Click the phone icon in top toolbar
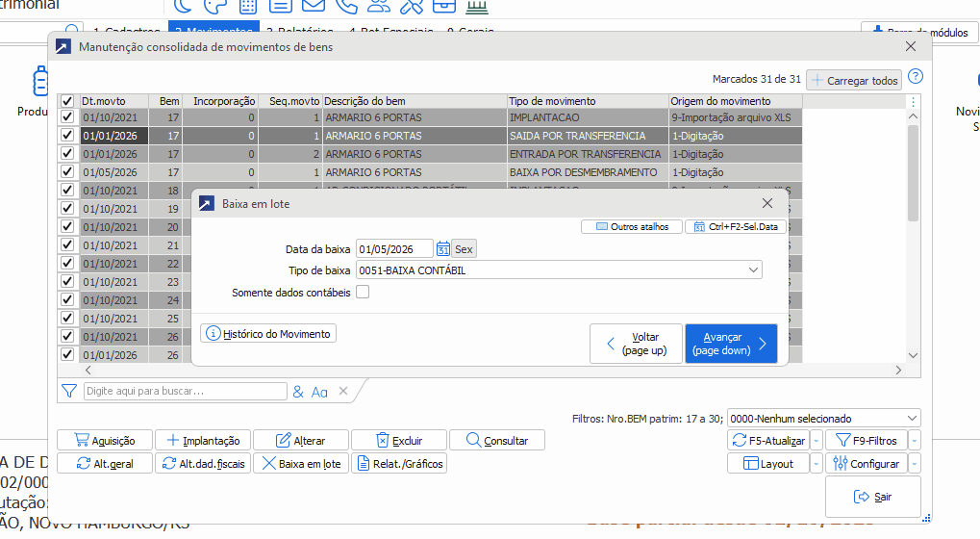 [345, 6]
